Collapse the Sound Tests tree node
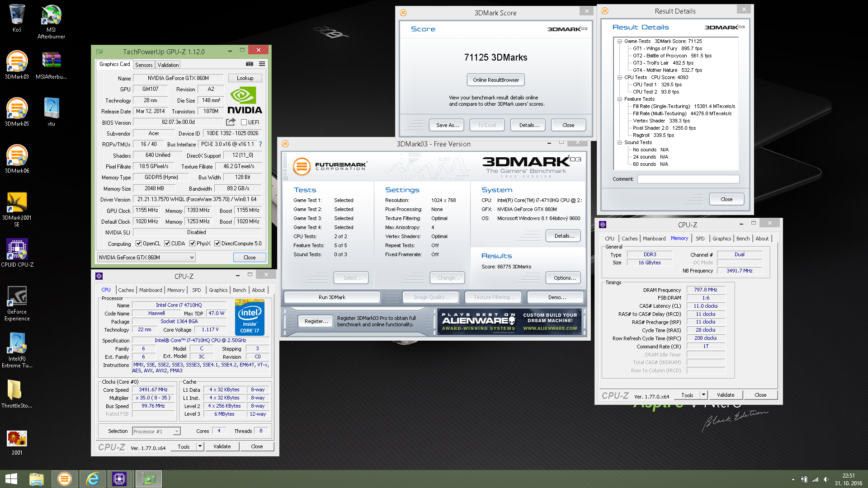Image resolution: width=868 pixels, height=488 pixels. click(x=619, y=142)
